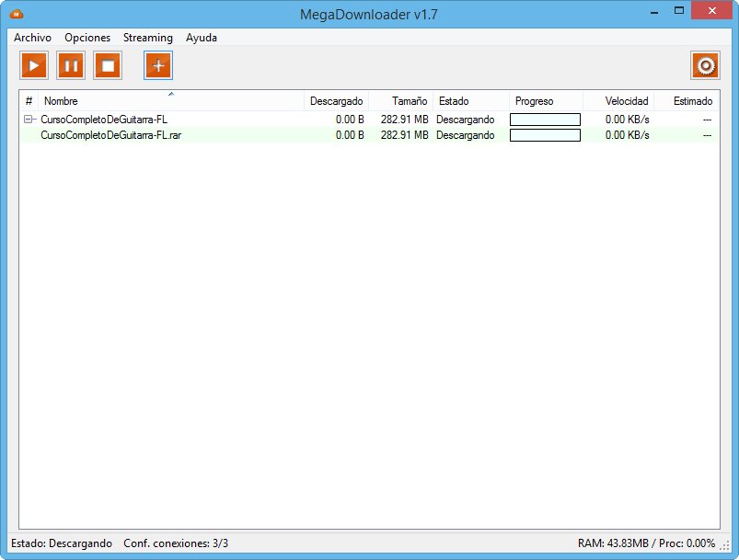The width and height of the screenshot is (739, 560).
Task: Open the Ayuda menu
Action: [202, 37]
